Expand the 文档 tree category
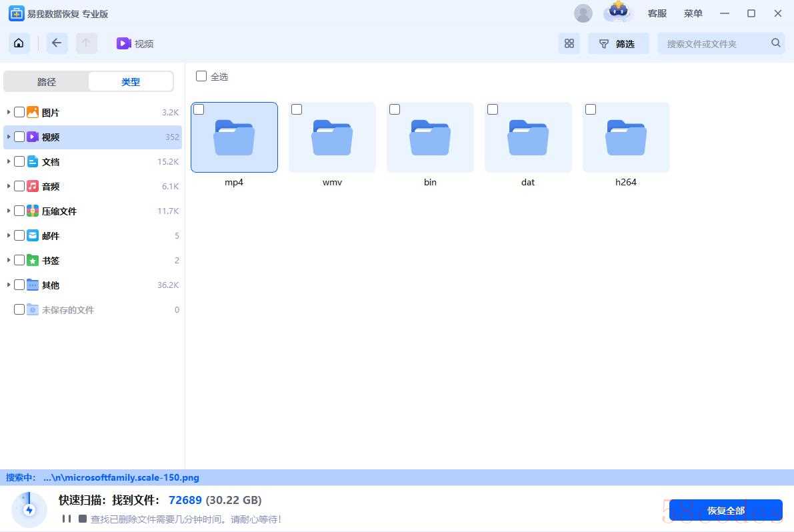 [x=9, y=161]
